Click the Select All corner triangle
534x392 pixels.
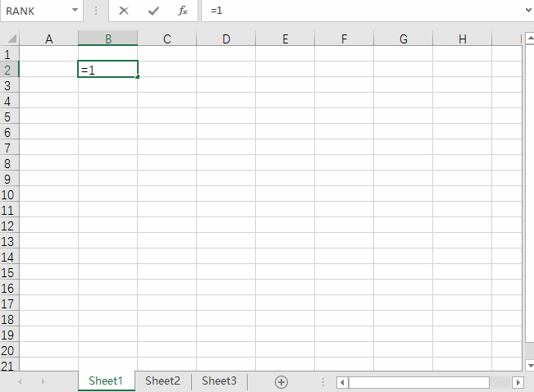11,39
